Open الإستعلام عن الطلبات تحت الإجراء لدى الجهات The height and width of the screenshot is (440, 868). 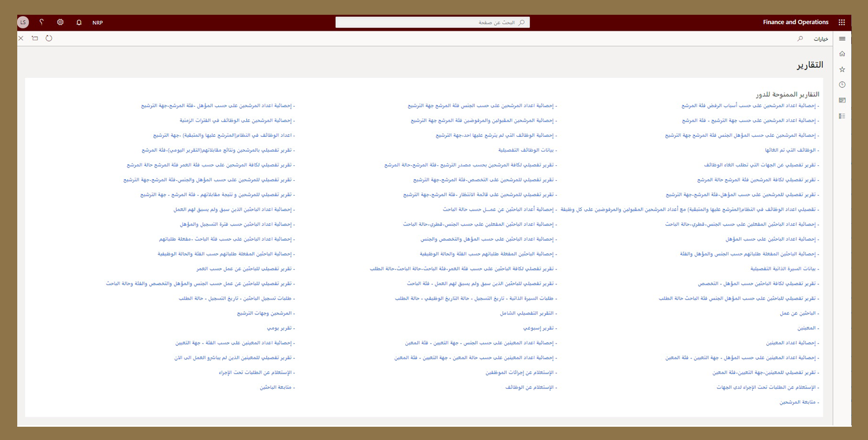[x=768, y=387]
